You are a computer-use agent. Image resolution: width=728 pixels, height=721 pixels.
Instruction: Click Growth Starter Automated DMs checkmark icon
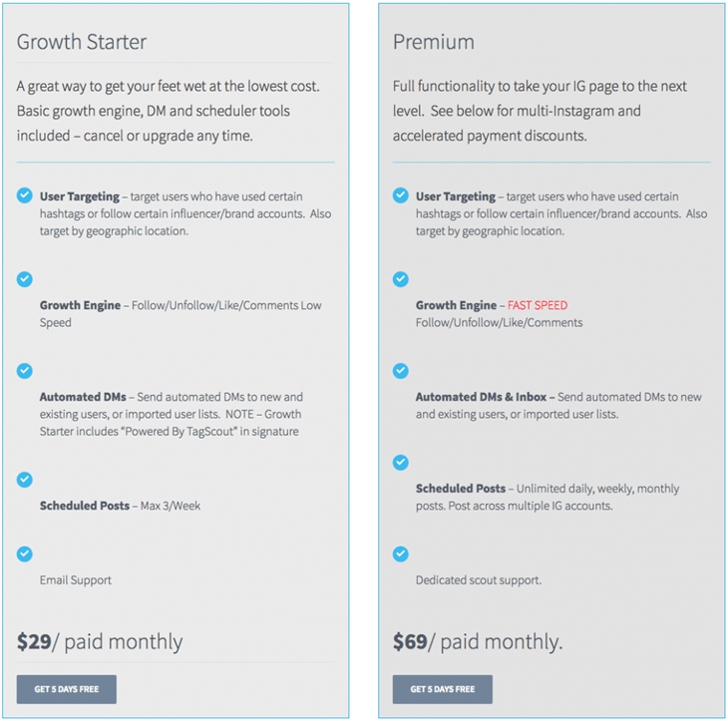click(25, 371)
